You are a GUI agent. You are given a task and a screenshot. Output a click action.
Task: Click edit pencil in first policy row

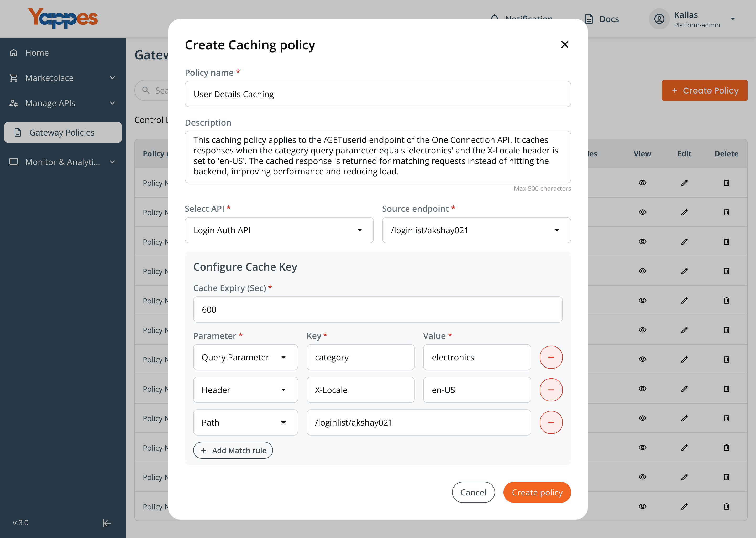685,183
